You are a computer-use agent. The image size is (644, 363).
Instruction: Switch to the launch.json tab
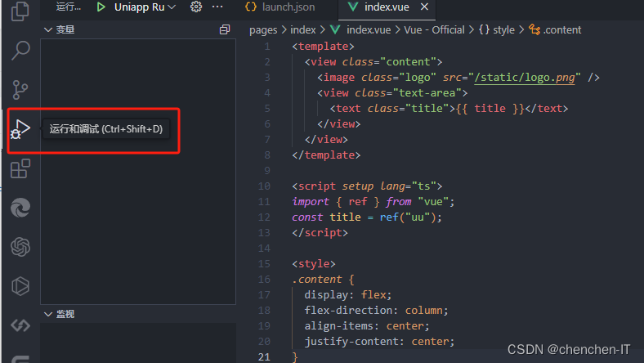click(x=280, y=7)
